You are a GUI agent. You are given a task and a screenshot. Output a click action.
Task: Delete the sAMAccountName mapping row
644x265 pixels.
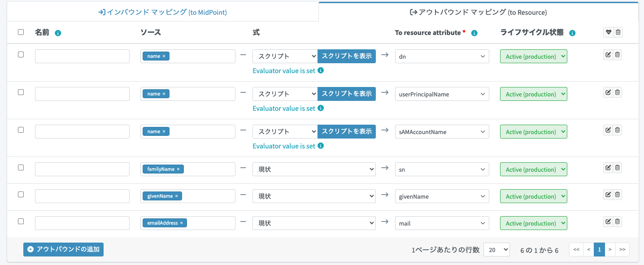(x=618, y=130)
